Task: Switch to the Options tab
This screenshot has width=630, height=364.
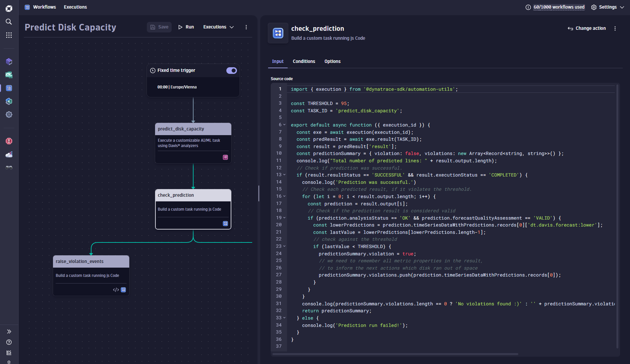Action: (x=332, y=61)
